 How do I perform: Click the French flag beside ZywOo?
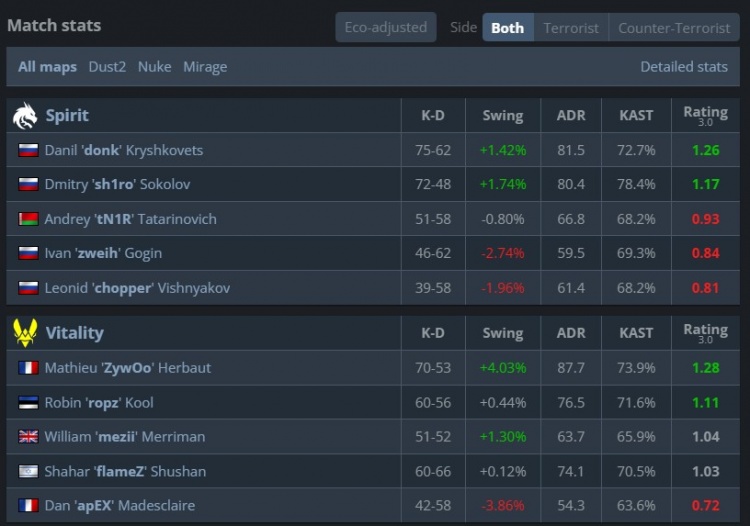pos(28,368)
